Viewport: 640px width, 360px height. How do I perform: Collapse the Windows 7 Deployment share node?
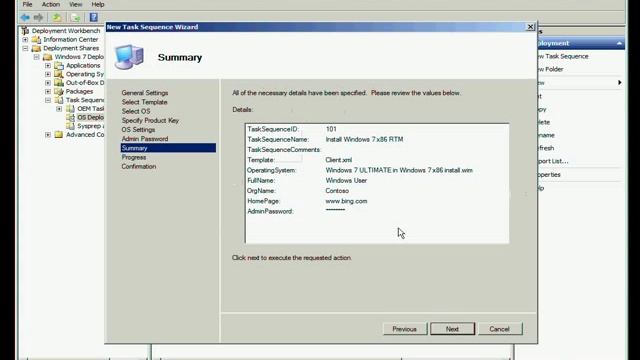coord(37,57)
